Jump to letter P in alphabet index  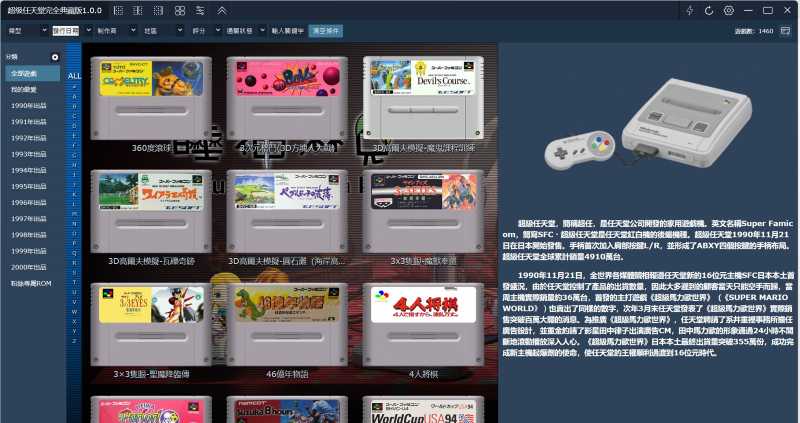pyautogui.click(x=74, y=243)
